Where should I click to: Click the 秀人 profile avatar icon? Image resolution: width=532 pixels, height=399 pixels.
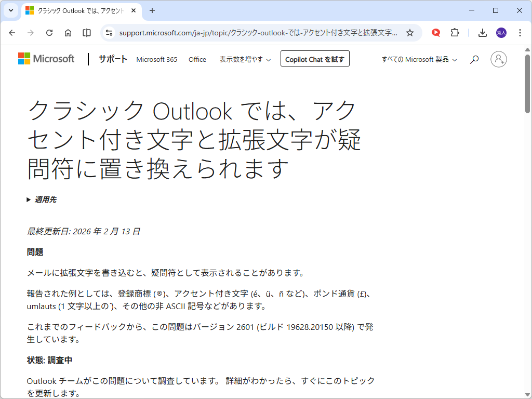point(501,32)
